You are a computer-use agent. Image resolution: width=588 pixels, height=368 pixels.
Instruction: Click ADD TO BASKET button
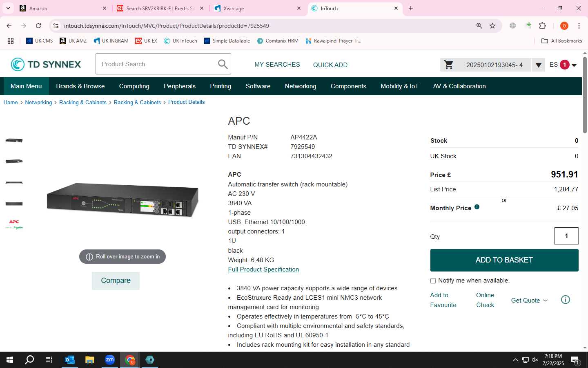click(504, 260)
